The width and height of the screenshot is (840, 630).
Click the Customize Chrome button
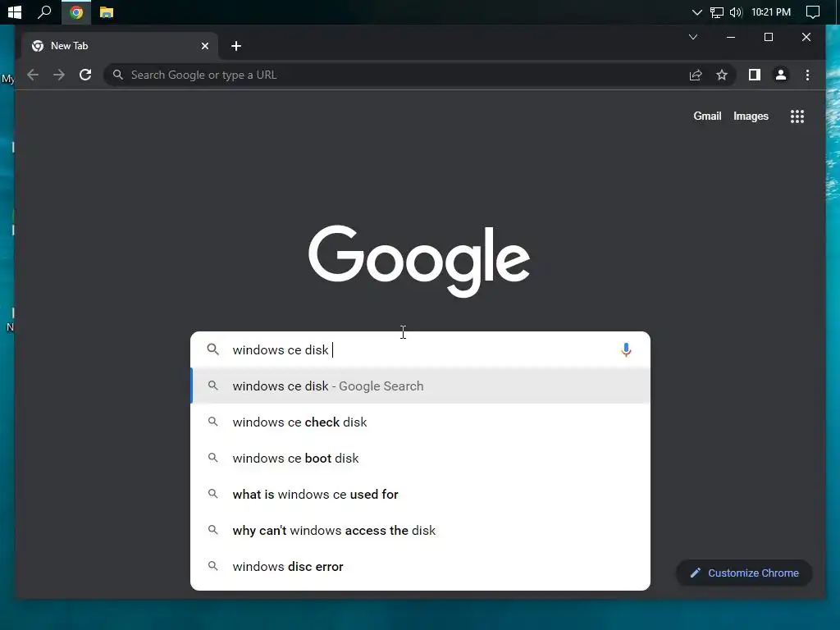click(744, 573)
